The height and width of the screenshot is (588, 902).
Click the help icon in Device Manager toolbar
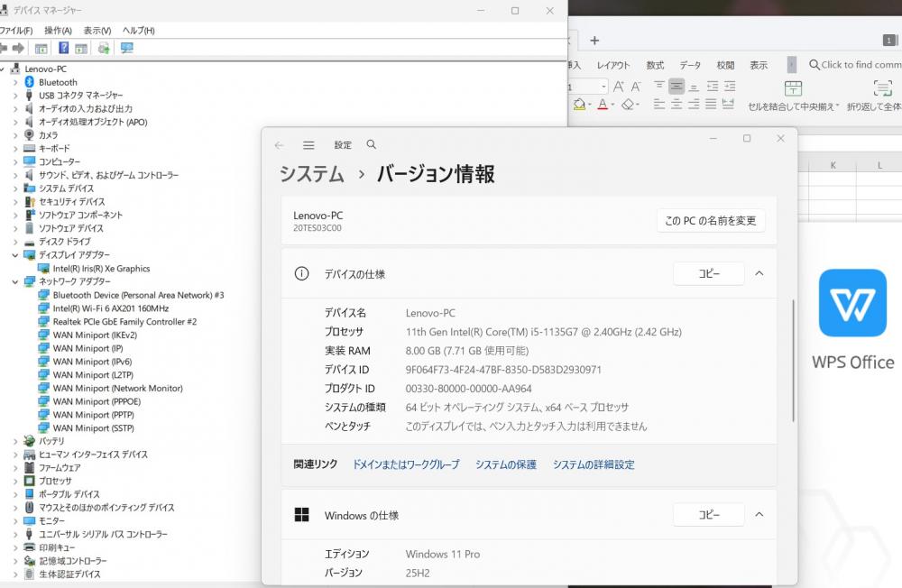(64, 48)
